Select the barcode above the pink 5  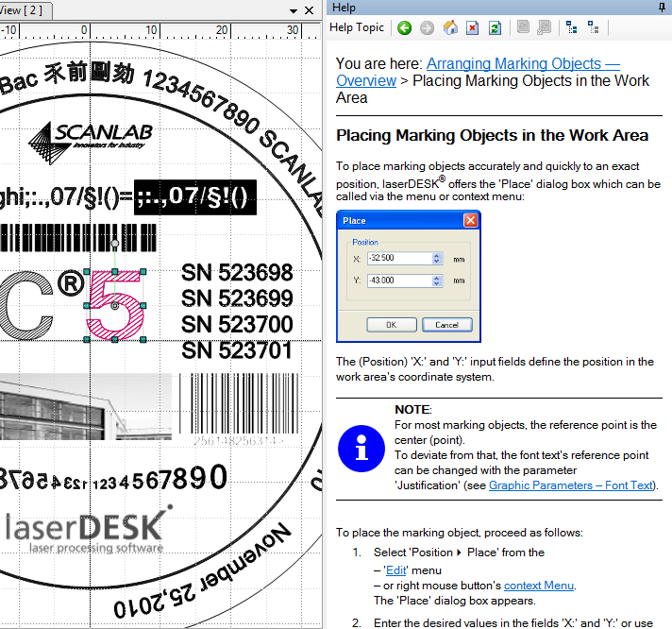pos(78,238)
